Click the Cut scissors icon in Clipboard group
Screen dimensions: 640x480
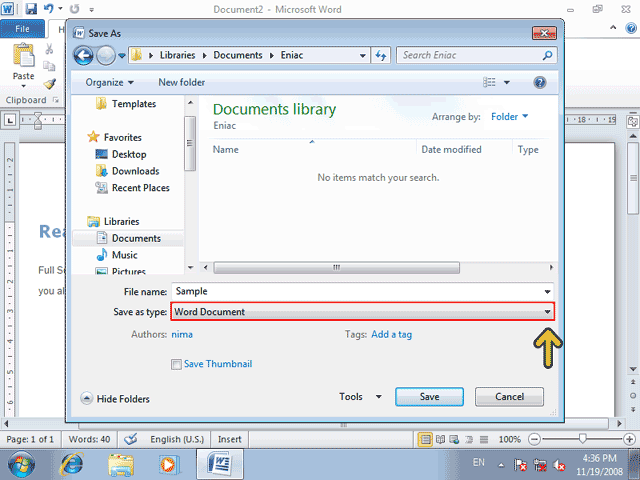tap(49, 49)
